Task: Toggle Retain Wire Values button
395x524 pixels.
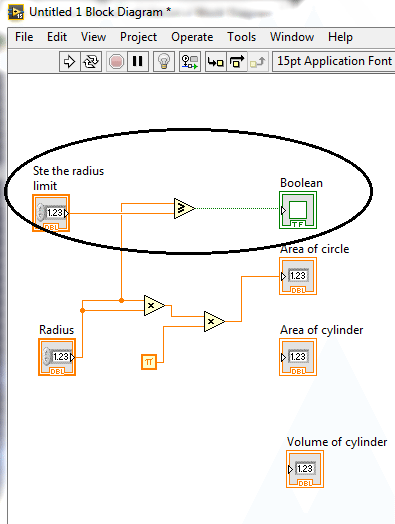Action: [x=190, y=61]
